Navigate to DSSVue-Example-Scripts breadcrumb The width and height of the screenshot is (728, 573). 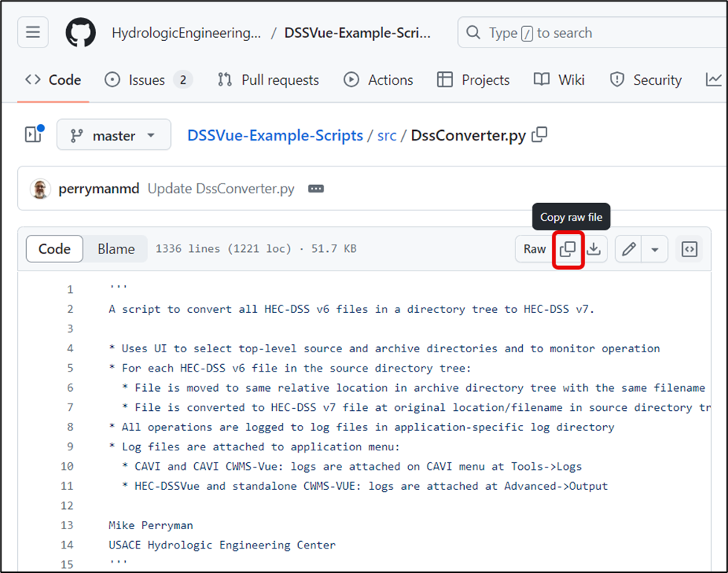[x=275, y=135]
